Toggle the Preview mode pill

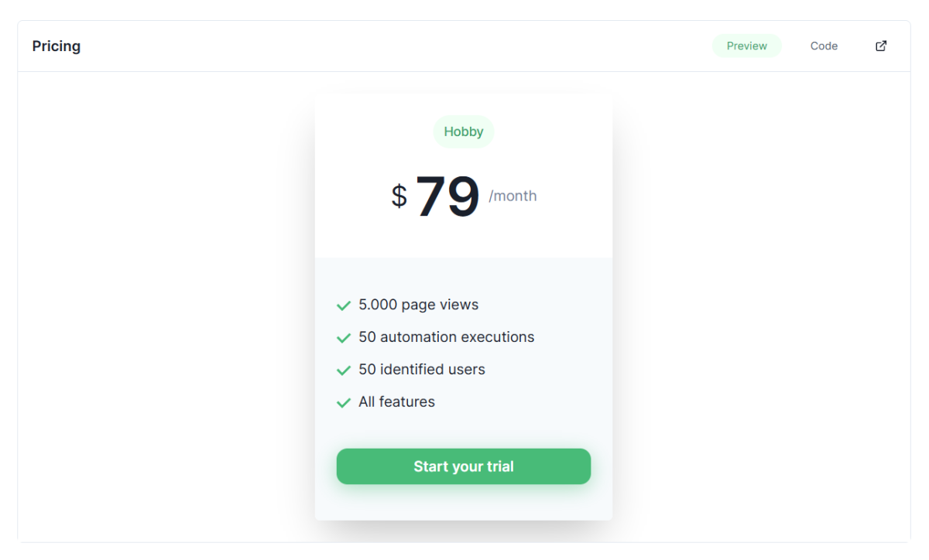[x=746, y=46]
